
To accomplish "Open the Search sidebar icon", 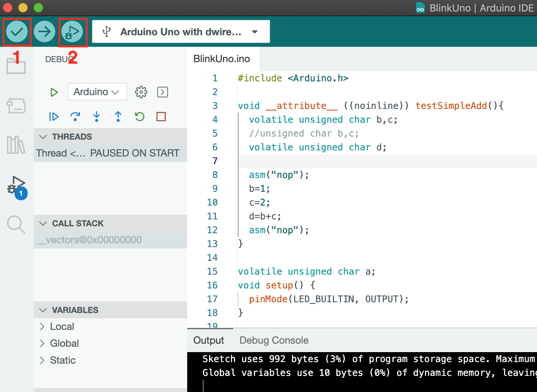I will (16, 224).
